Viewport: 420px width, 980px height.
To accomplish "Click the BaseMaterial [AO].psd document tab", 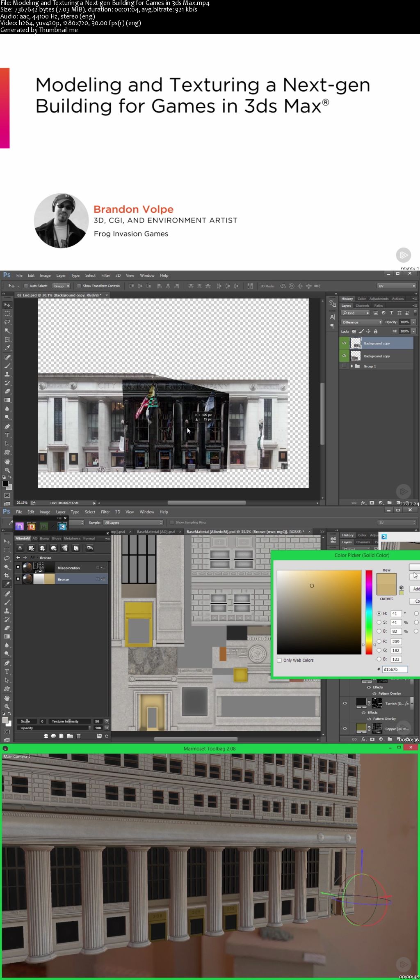I will click(x=155, y=532).
